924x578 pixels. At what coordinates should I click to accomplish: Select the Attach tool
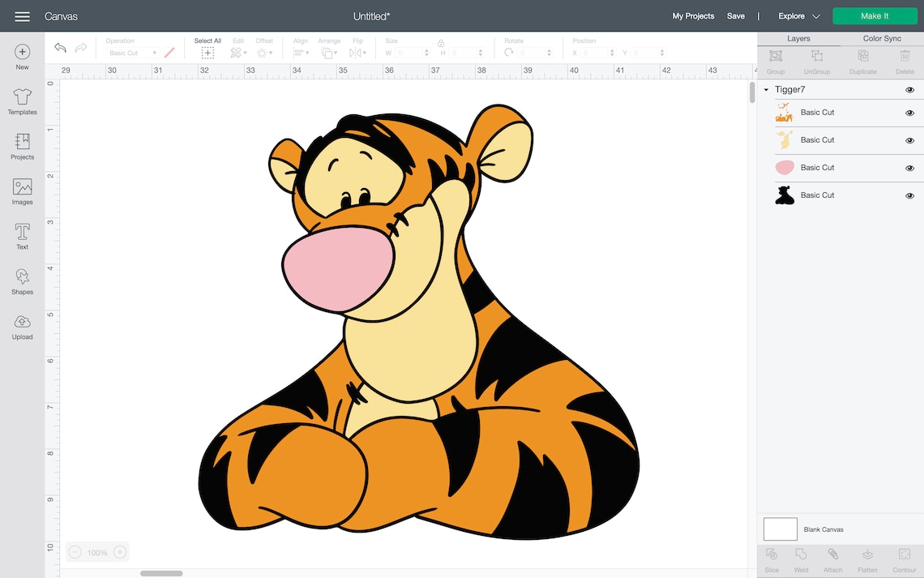[x=832, y=559]
